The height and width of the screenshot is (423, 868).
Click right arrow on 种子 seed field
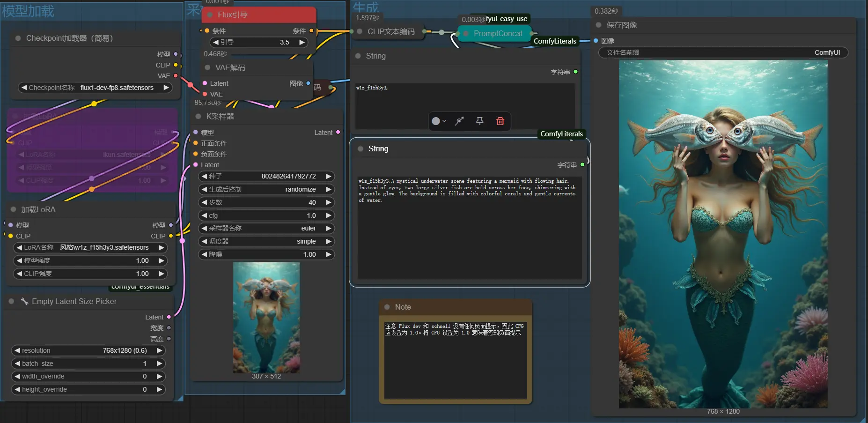tap(329, 176)
